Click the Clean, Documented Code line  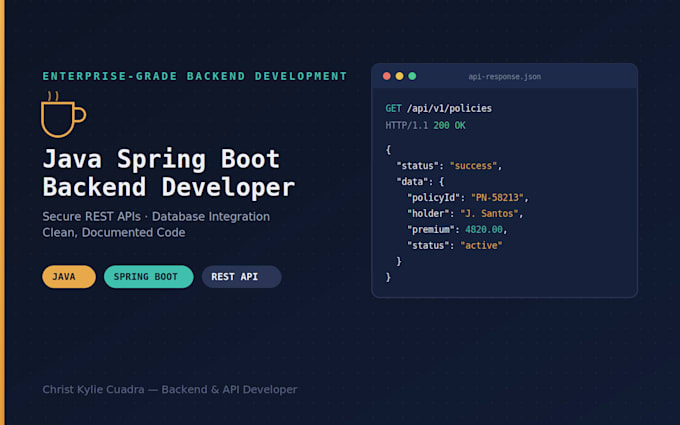(114, 232)
